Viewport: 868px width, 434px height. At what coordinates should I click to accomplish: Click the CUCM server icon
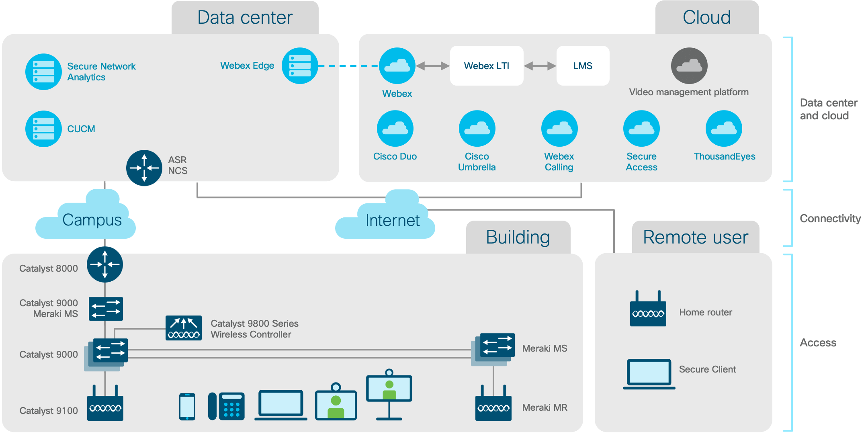point(43,129)
